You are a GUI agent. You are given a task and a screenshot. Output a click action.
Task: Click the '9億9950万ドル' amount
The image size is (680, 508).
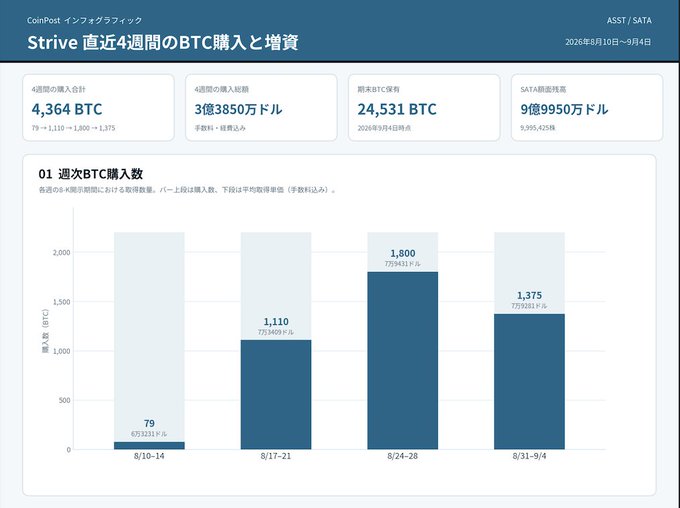564,109
